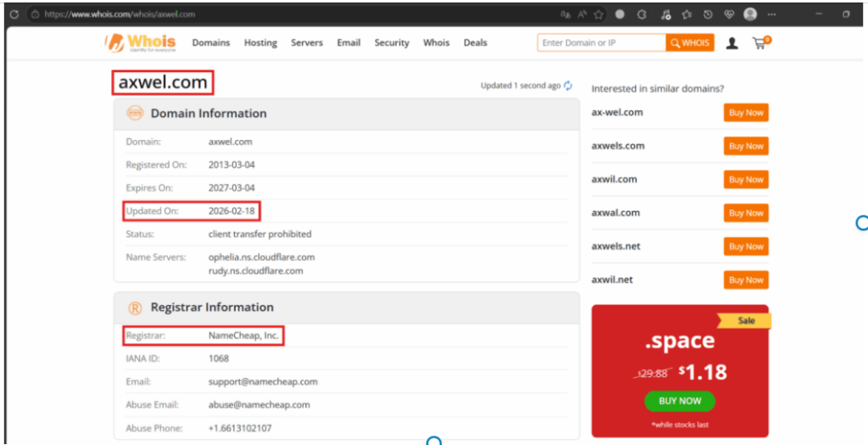Click the similar domain axwil.net

[x=612, y=280]
